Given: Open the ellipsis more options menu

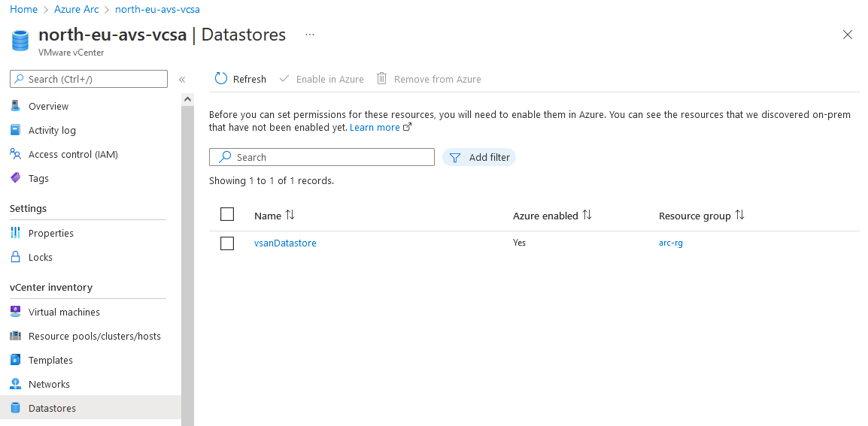Looking at the screenshot, I should pyautogui.click(x=309, y=35).
